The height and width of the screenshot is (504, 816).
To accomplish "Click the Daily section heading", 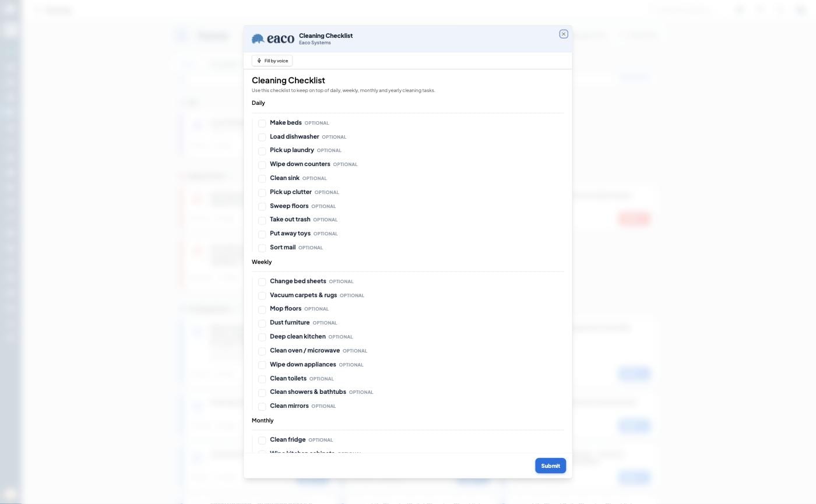I will pos(258,103).
